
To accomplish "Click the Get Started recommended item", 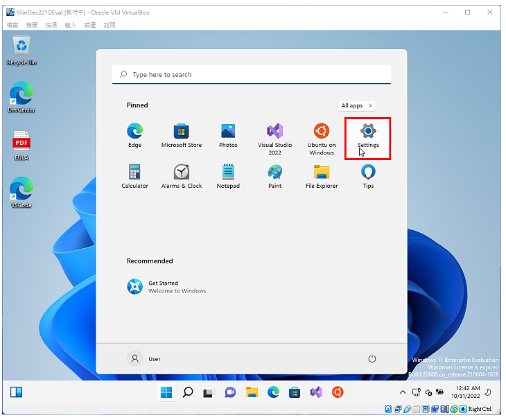I will pos(166,286).
